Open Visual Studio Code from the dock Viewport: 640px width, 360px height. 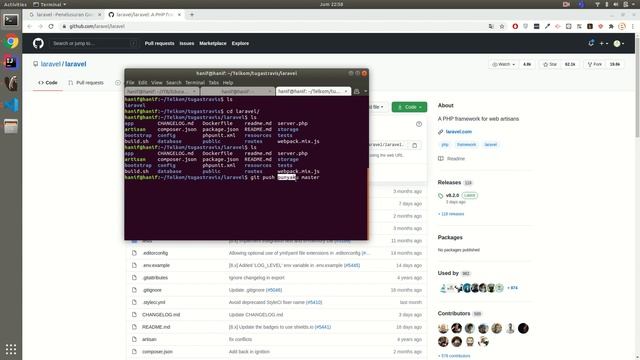(11, 105)
